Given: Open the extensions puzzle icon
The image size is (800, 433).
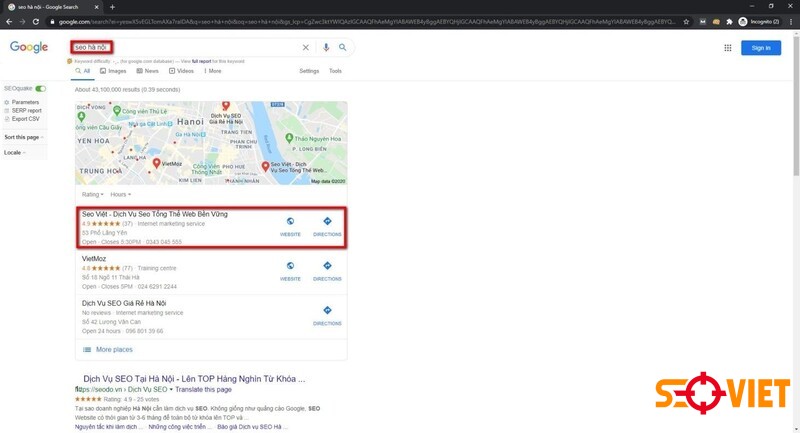Looking at the screenshot, I should [729, 21].
